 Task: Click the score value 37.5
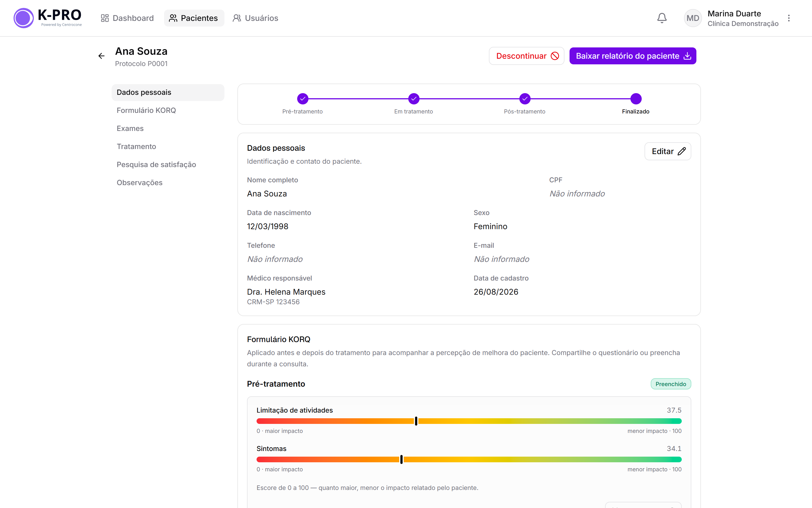coord(674,410)
